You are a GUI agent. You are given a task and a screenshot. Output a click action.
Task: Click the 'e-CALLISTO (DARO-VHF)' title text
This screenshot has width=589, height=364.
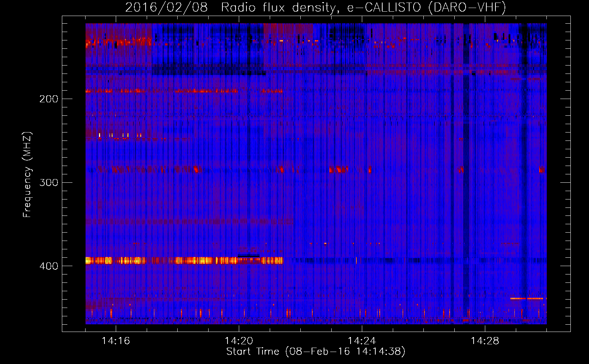[x=426, y=7]
